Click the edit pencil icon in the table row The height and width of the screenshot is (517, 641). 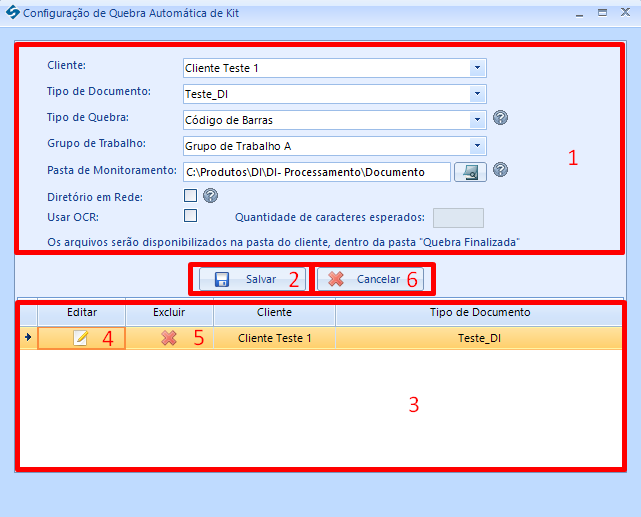point(81,338)
